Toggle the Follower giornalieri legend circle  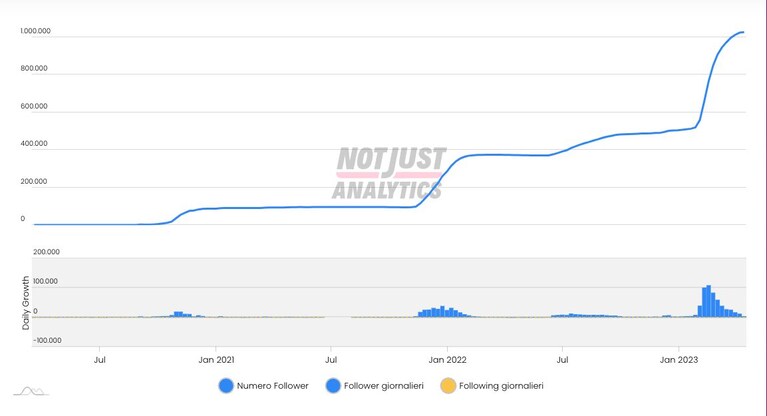point(333,386)
